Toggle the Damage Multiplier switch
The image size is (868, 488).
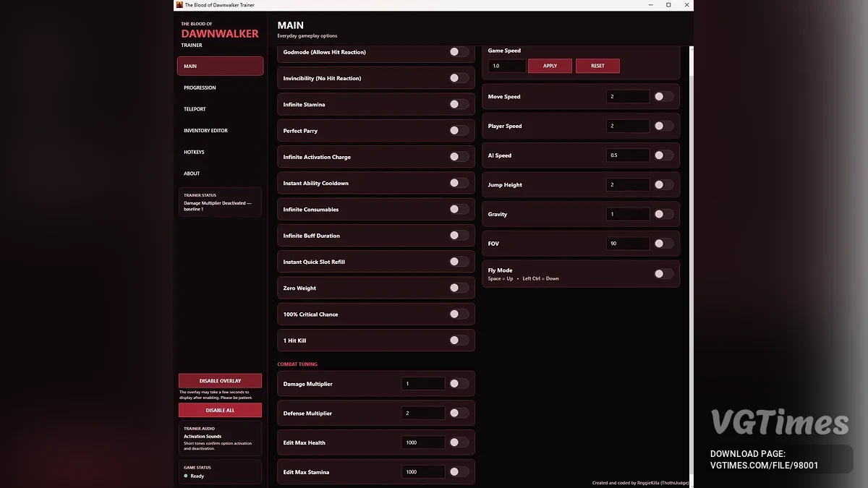click(x=459, y=384)
